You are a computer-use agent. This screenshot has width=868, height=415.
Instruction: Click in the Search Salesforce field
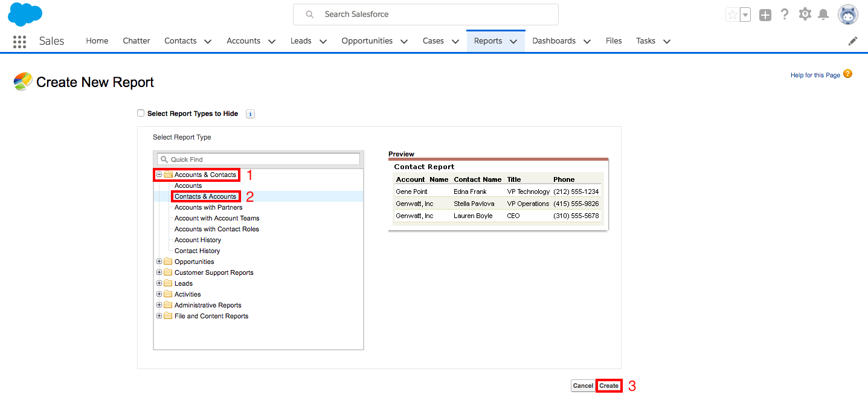point(426,14)
